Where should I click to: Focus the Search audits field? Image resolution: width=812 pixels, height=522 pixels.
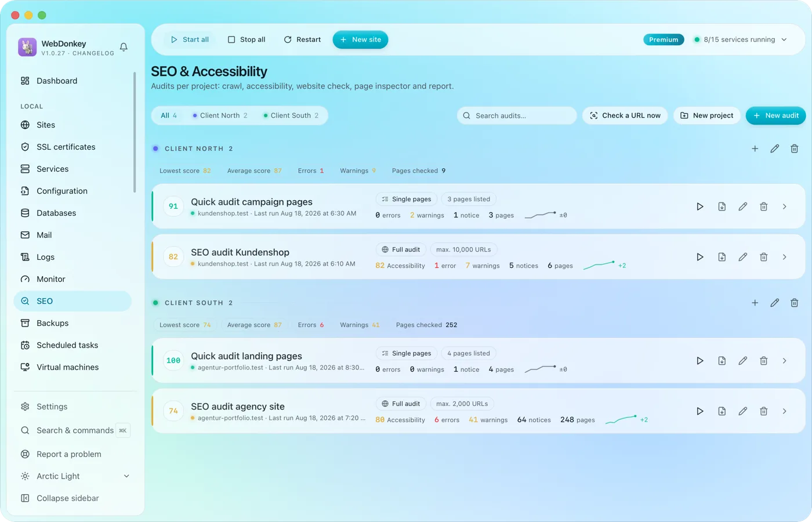tap(517, 115)
